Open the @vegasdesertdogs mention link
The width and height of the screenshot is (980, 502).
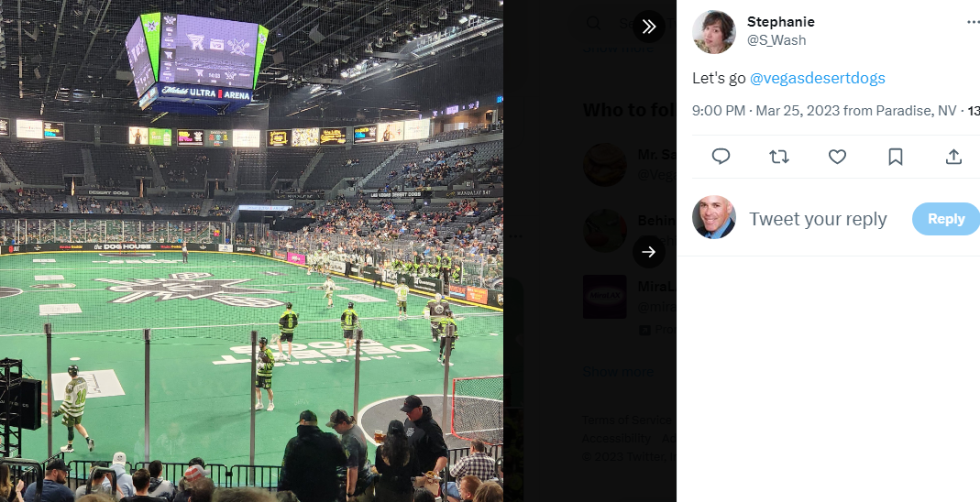(818, 78)
